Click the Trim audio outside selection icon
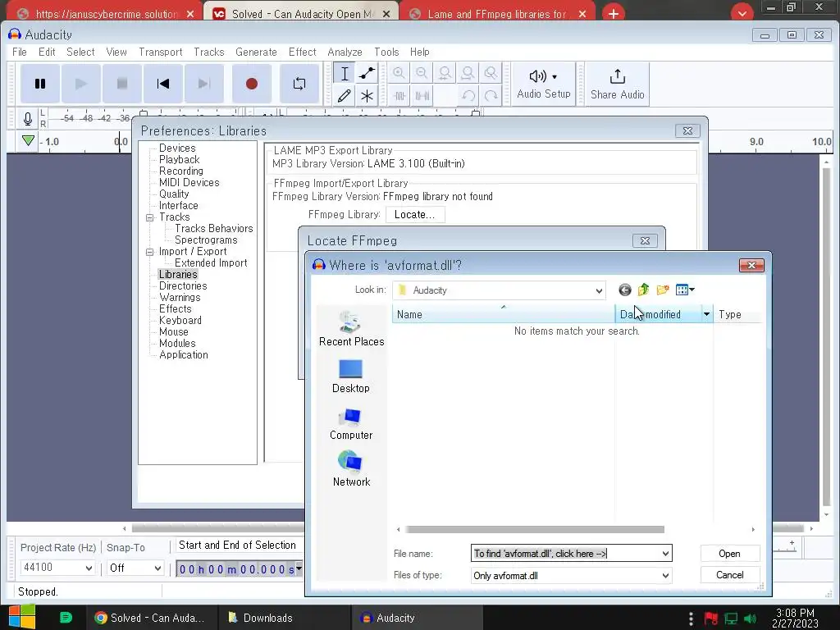 point(399,96)
